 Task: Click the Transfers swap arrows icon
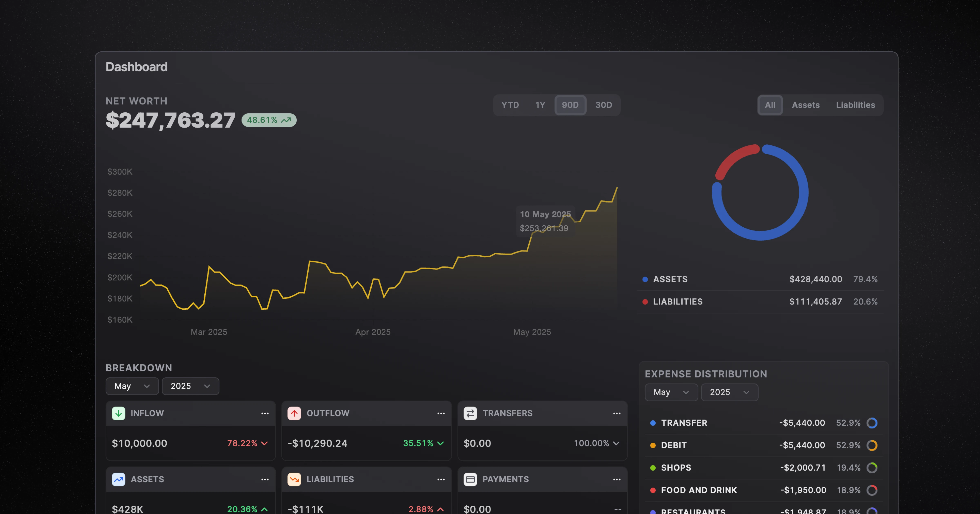[470, 413]
